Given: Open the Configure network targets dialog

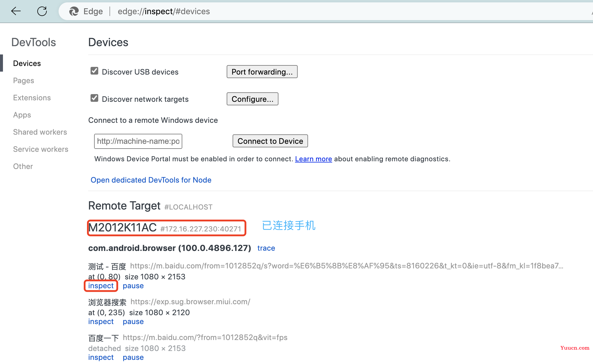Looking at the screenshot, I should 252,99.
